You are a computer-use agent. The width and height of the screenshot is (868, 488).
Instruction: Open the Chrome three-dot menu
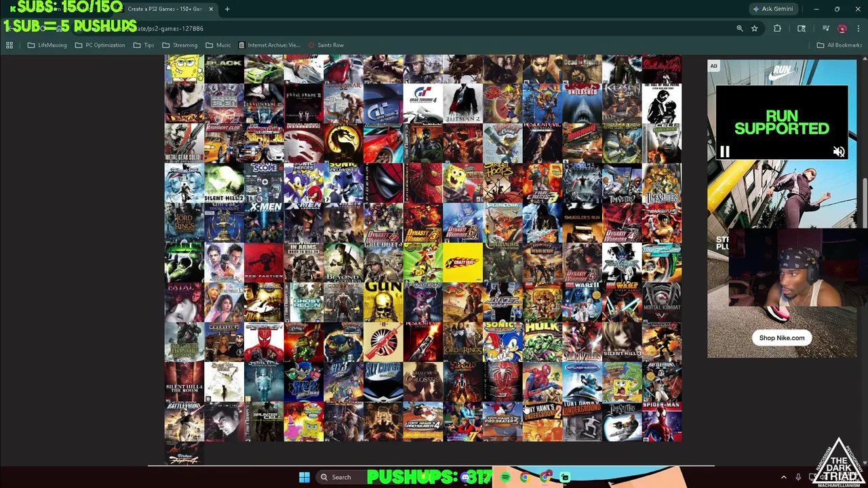click(859, 28)
